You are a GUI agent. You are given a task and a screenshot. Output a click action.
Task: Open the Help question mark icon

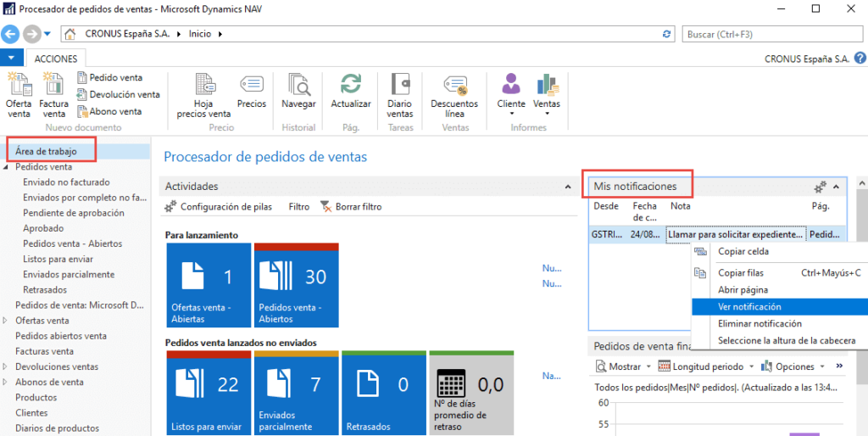[860, 58]
